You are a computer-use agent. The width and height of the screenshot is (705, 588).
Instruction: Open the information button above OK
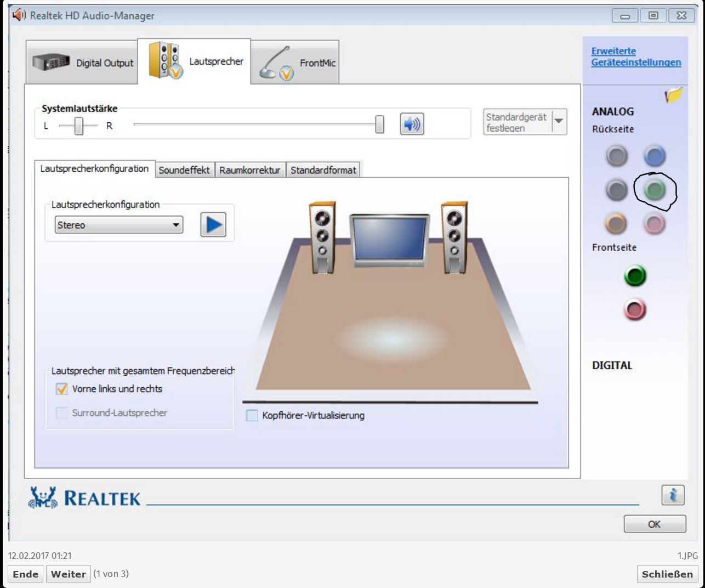673,495
